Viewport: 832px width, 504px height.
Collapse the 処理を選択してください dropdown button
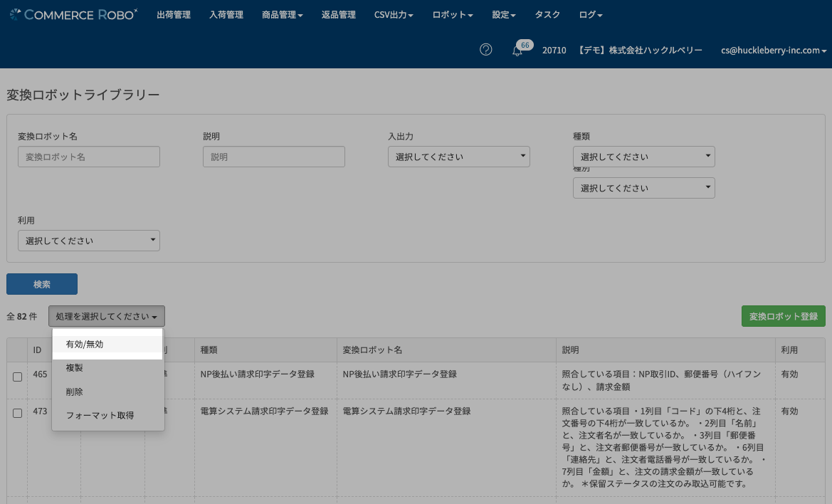(x=107, y=316)
